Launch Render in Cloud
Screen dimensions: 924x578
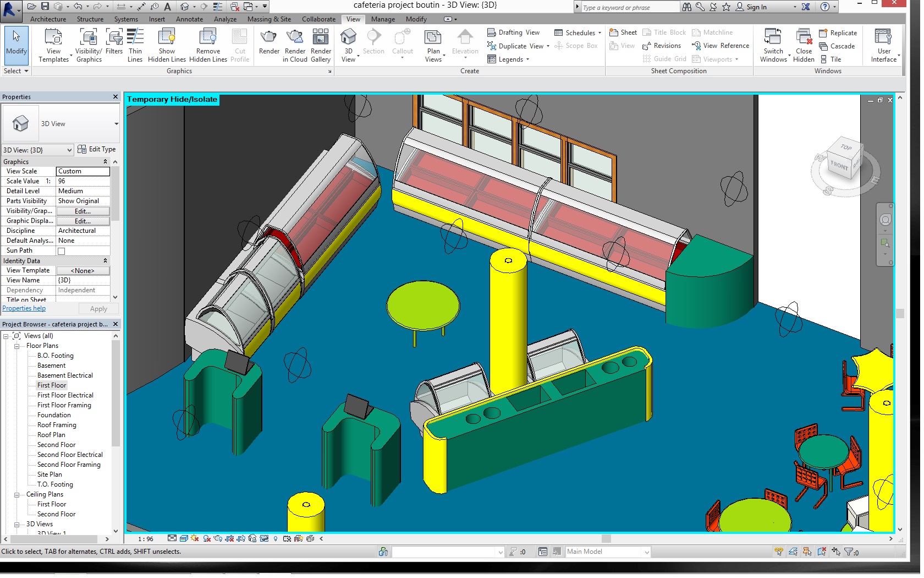(295, 45)
